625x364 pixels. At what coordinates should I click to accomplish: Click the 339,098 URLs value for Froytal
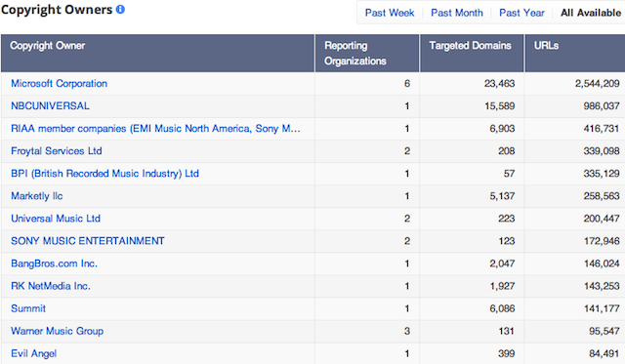pos(602,151)
